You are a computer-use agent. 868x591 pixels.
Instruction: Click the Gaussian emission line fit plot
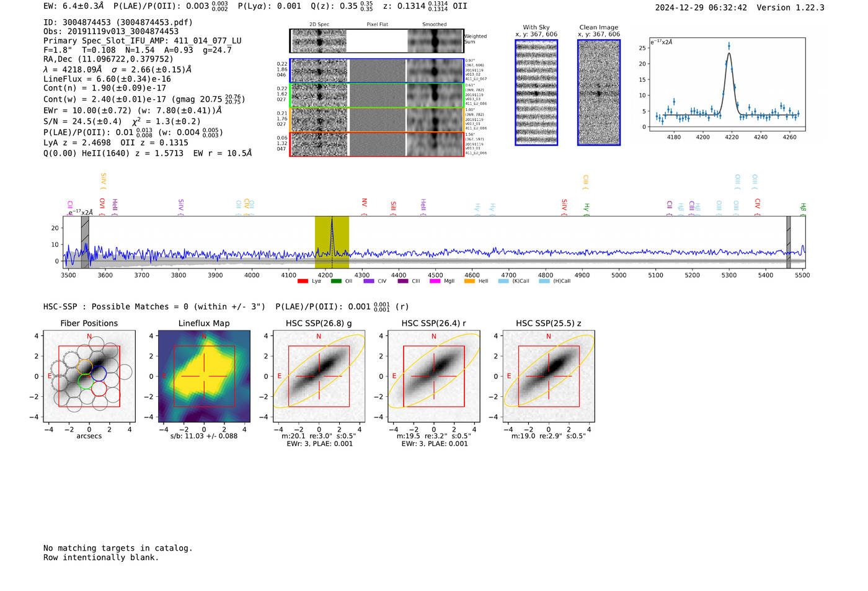tap(727, 84)
